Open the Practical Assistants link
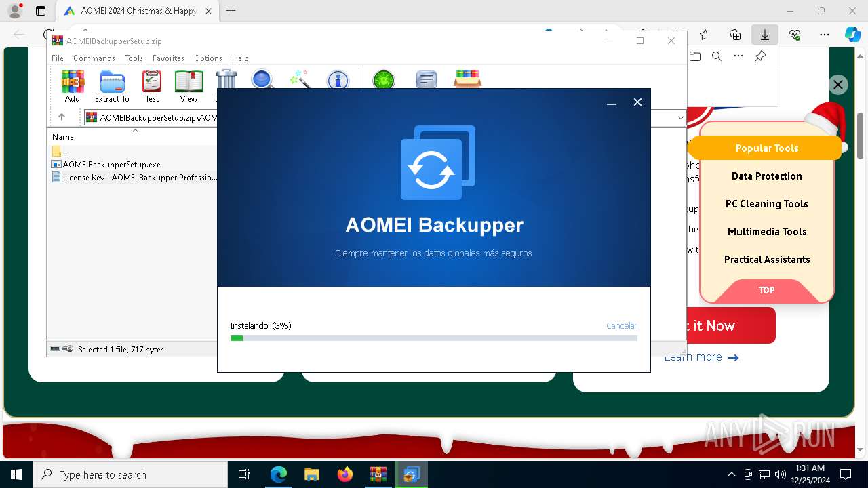 point(766,259)
